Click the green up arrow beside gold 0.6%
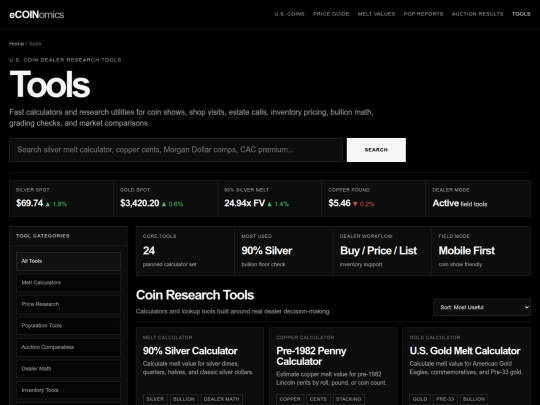540x405 pixels. [x=164, y=204]
